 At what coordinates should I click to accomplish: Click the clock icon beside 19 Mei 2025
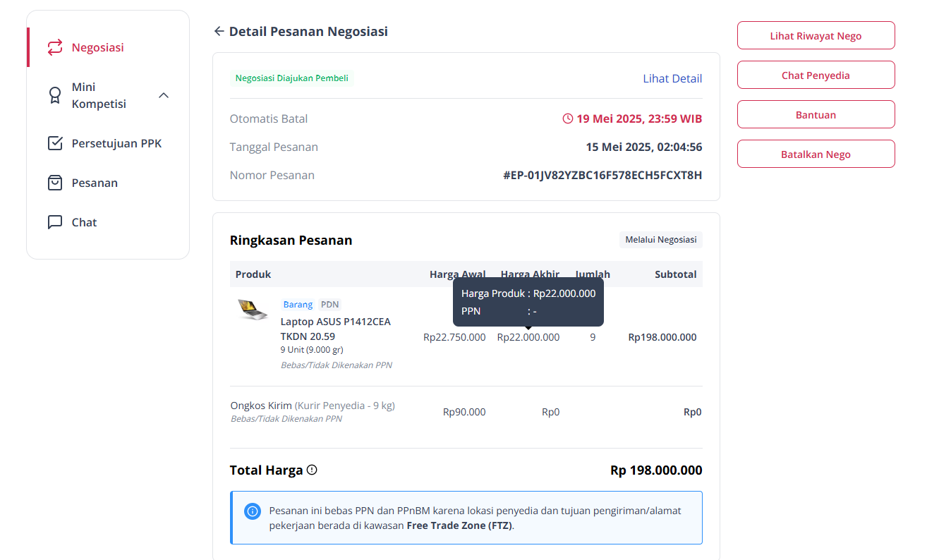(567, 118)
